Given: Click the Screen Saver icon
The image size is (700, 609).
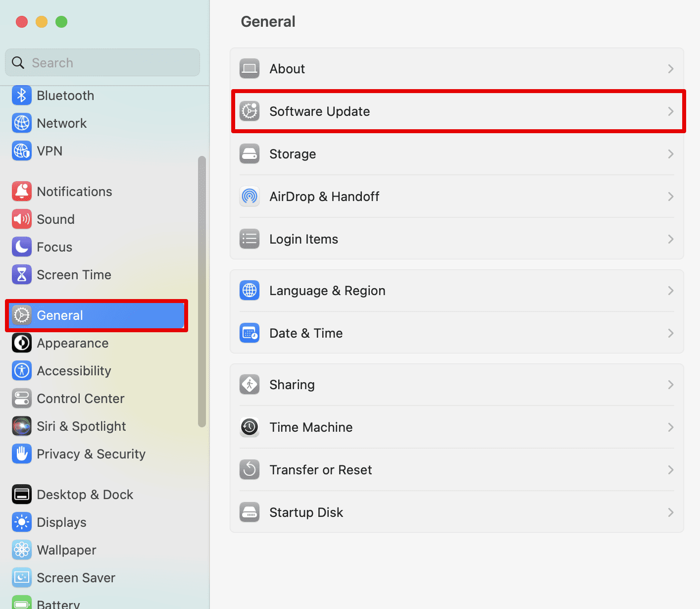Looking at the screenshot, I should pyautogui.click(x=22, y=578).
